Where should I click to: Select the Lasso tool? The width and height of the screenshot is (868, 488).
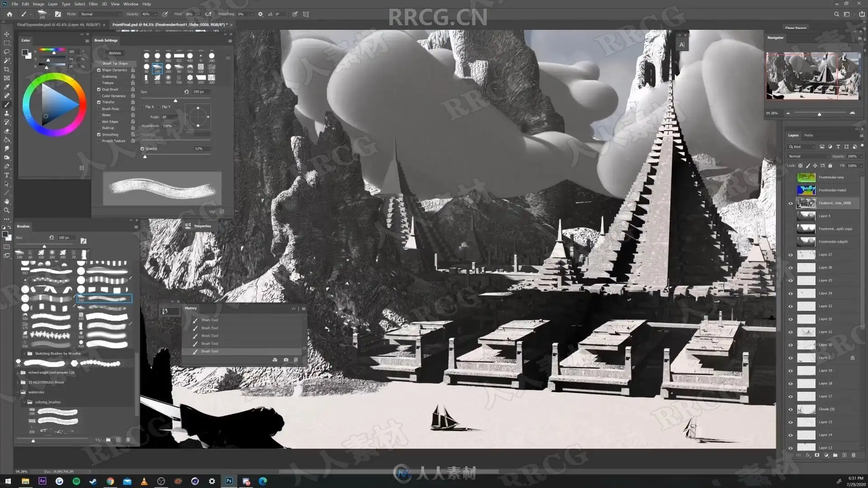click(6, 52)
